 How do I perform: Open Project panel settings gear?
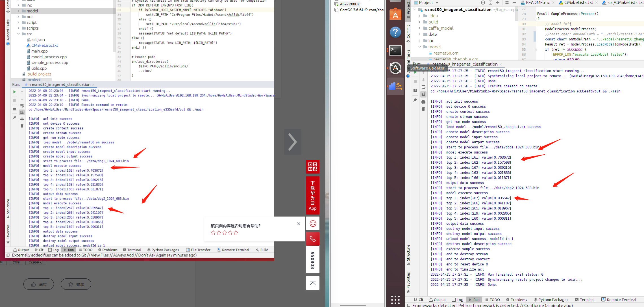click(x=507, y=3)
